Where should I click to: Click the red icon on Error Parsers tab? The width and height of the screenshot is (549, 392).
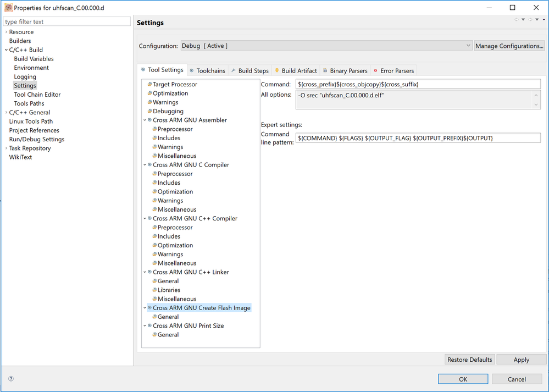coord(375,70)
